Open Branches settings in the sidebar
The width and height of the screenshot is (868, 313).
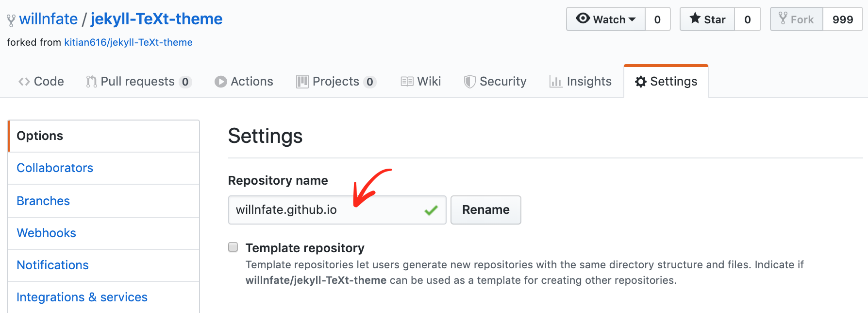pyautogui.click(x=103, y=201)
